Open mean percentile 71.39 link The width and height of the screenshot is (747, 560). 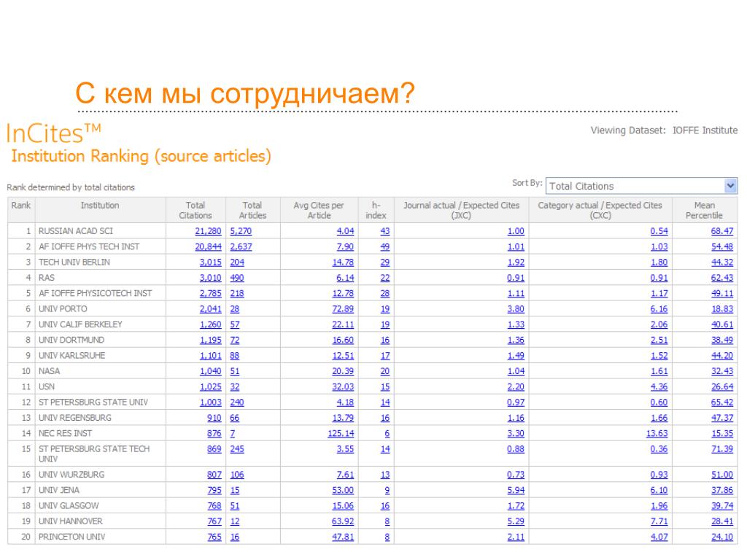coord(722,449)
